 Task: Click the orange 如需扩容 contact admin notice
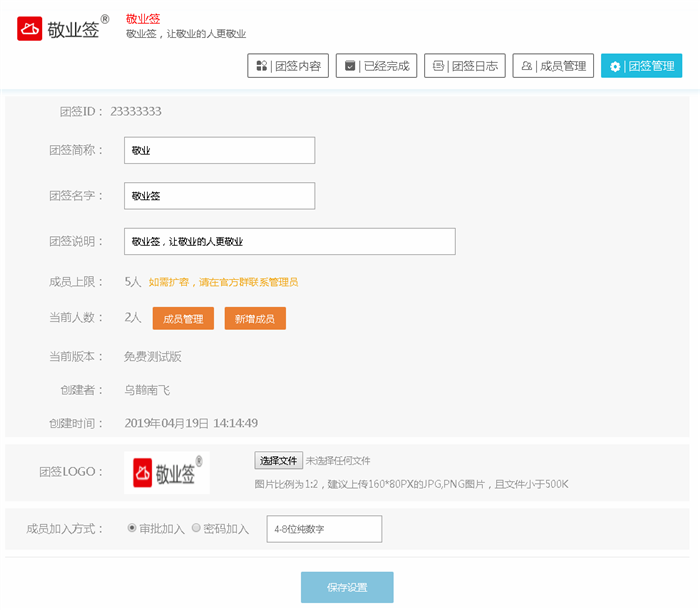(x=223, y=282)
